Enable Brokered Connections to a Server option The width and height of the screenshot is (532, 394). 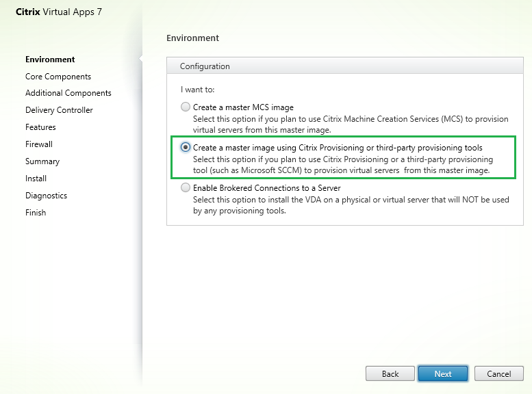[186, 188]
